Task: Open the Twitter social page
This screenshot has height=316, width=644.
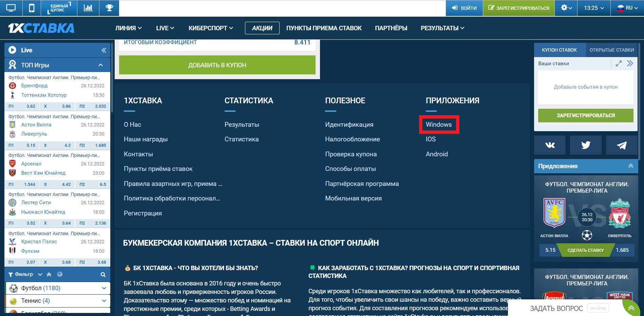Action: tap(586, 145)
